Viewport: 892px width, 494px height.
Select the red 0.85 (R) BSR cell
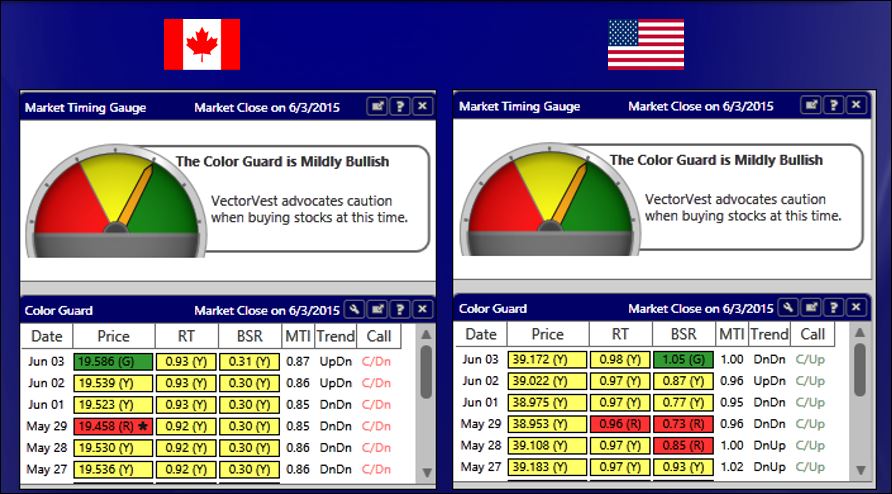point(683,446)
